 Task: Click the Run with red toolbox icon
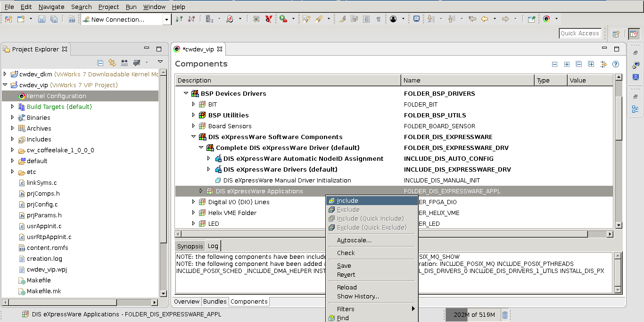click(x=283, y=19)
